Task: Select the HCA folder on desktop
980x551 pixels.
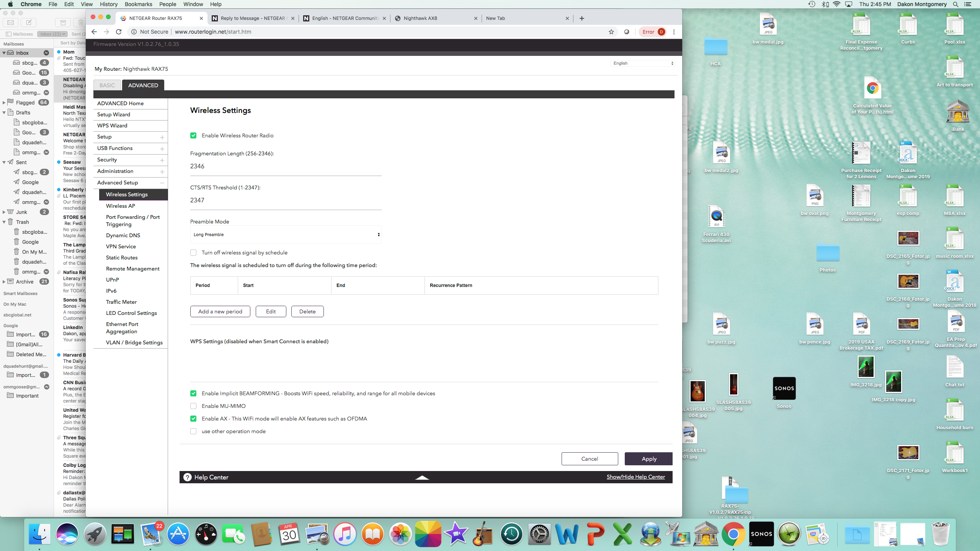Action: coord(715,51)
